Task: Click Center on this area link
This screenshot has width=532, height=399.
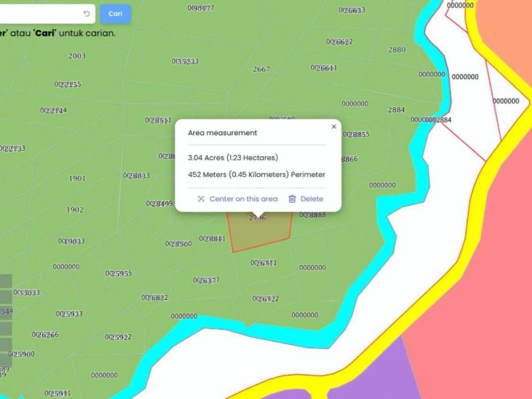Action: [243, 199]
